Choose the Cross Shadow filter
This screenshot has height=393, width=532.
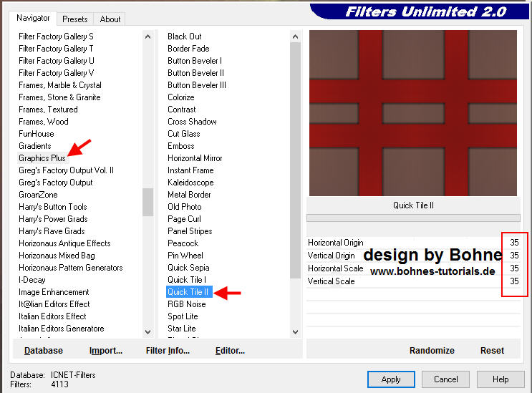click(192, 122)
